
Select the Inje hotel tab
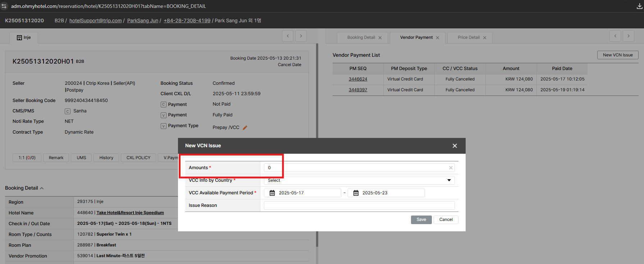(x=24, y=38)
